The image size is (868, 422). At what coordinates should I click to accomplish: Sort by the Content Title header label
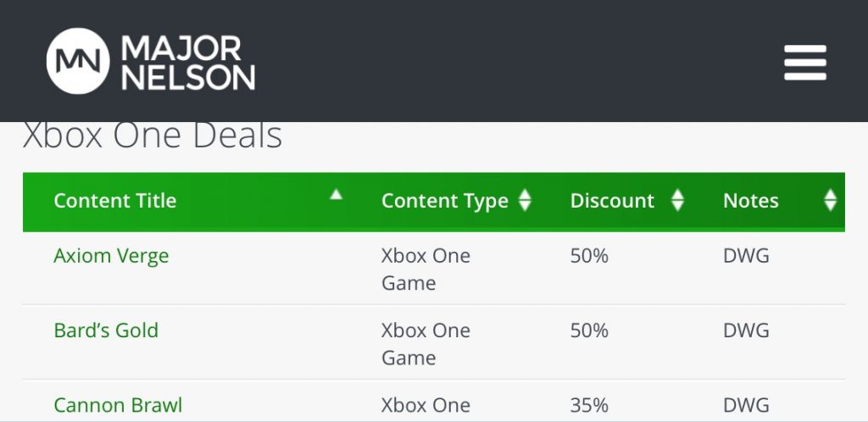[115, 201]
